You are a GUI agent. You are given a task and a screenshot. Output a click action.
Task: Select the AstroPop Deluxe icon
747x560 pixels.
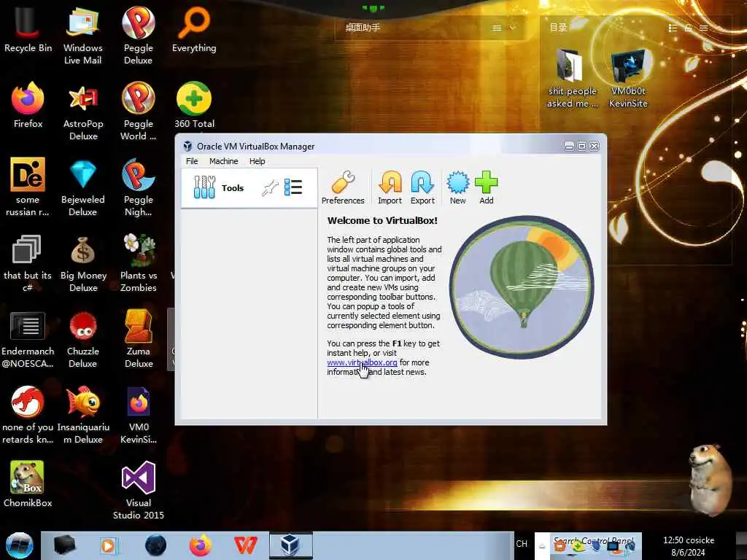[x=83, y=111]
